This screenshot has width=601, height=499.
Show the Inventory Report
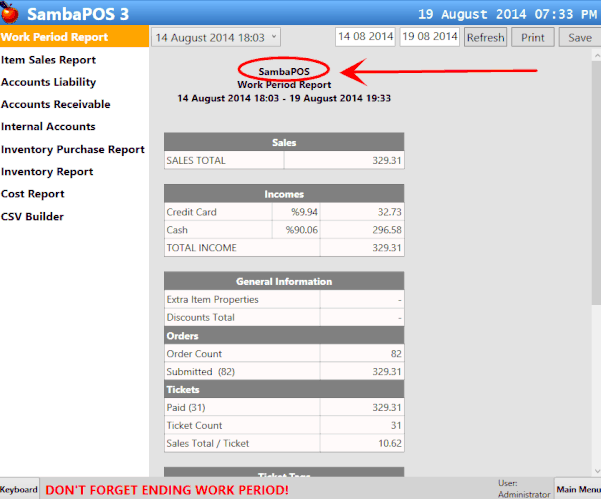(x=47, y=172)
